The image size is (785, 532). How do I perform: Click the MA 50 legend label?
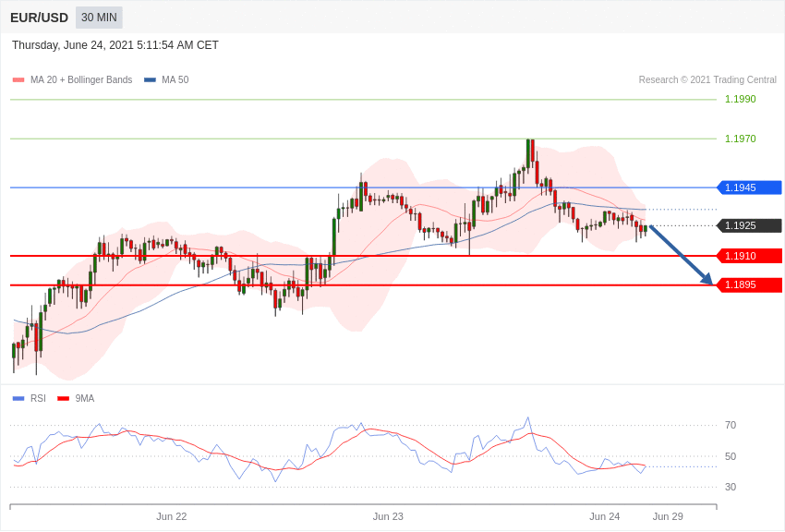pyautogui.click(x=175, y=79)
